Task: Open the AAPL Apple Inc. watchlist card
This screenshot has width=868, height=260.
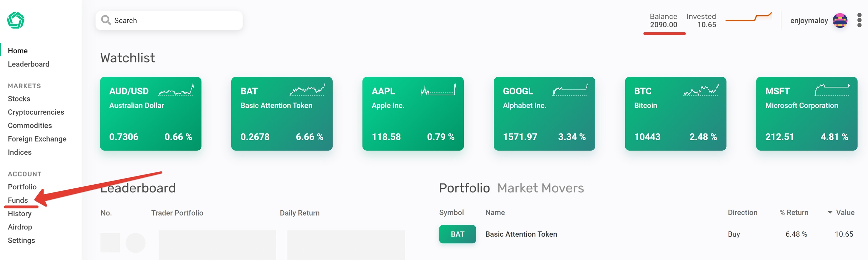Action: tap(413, 114)
